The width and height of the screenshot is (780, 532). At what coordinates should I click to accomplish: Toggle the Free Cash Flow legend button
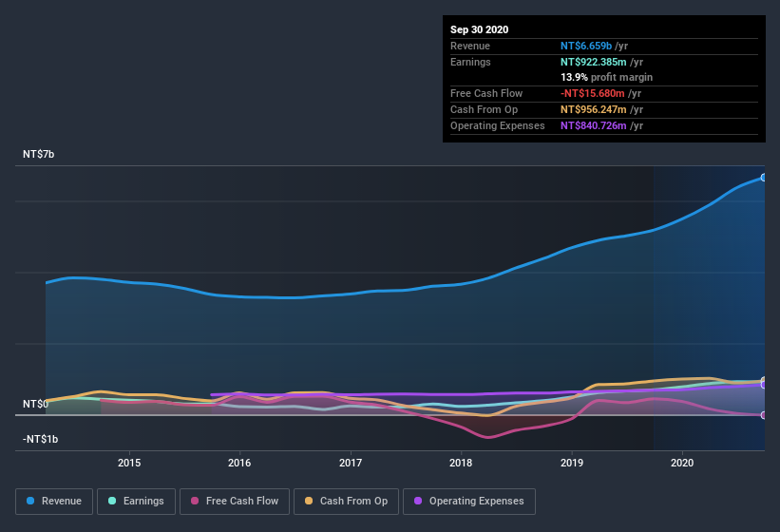click(x=235, y=502)
